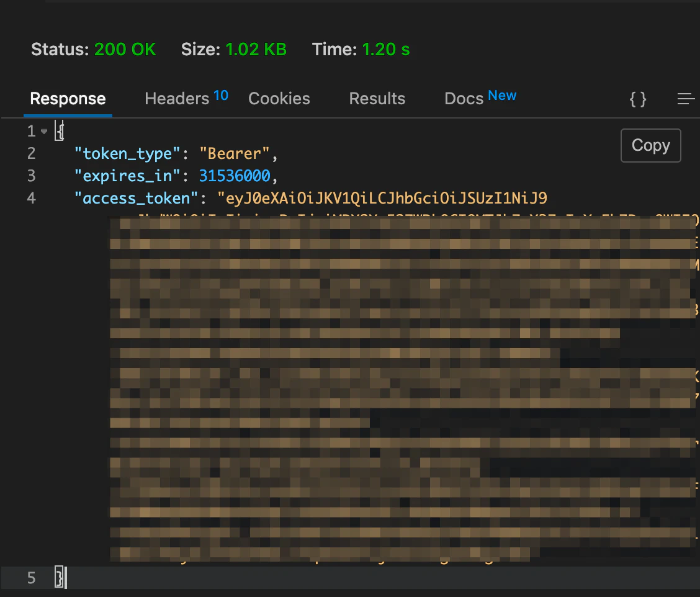Open the lines menu icon beside braces

686,99
